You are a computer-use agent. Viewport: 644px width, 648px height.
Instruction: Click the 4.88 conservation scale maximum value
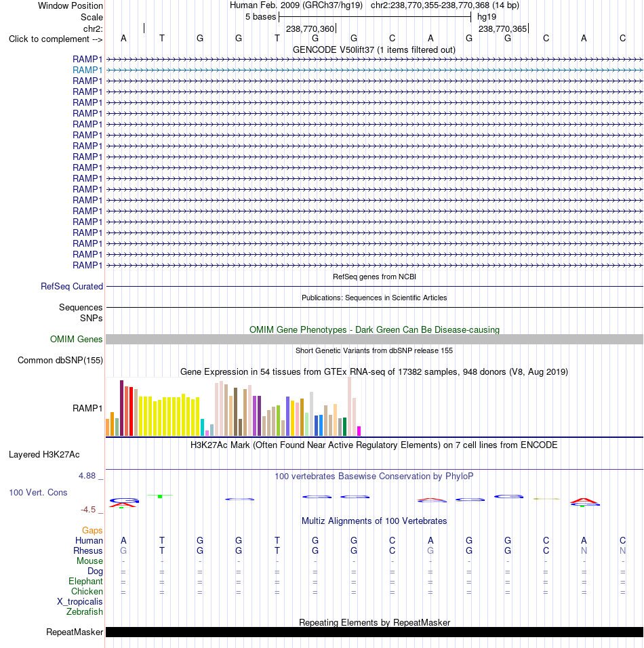click(87, 476)
